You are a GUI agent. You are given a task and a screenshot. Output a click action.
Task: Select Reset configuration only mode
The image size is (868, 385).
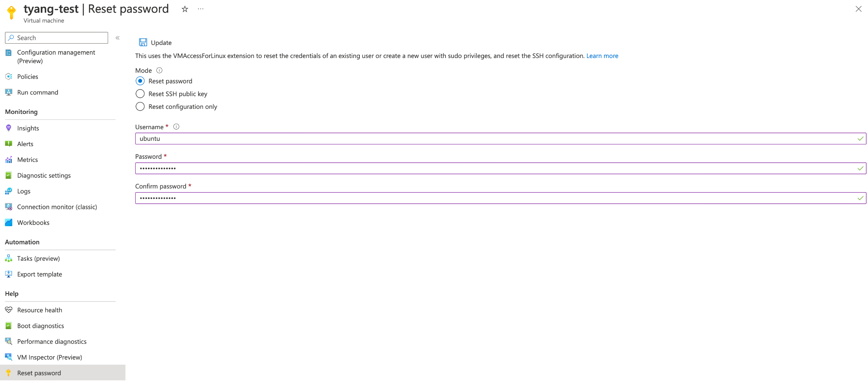(x=140, y=106)
